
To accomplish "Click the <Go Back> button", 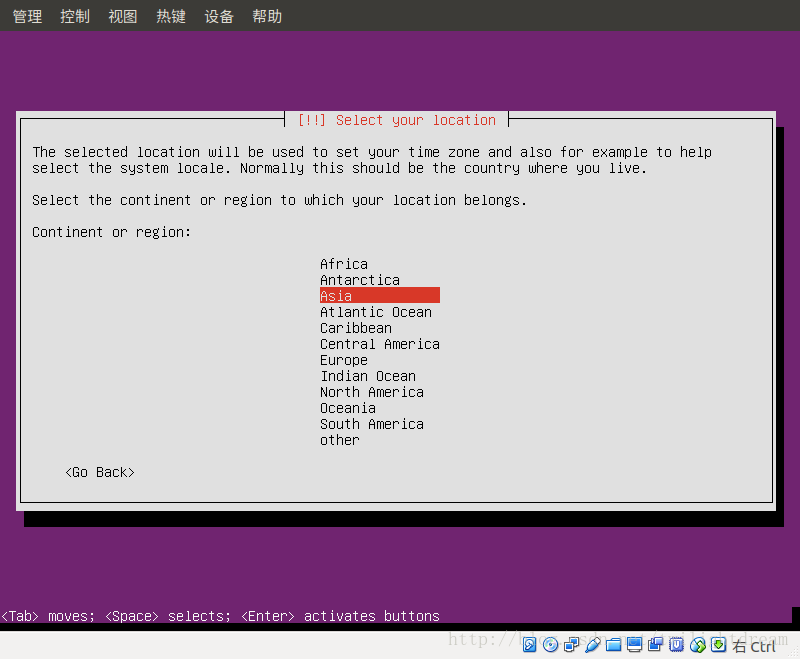I will [x=99, y=471].
